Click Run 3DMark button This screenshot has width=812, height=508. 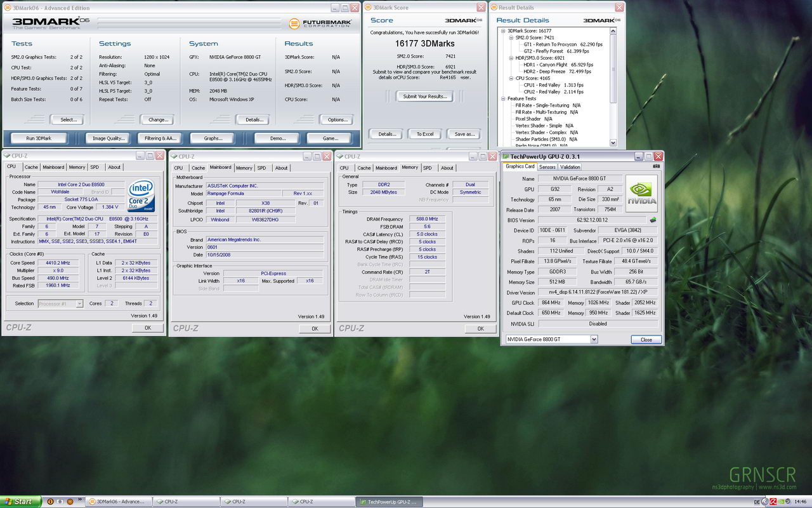(x=39, y=138)
